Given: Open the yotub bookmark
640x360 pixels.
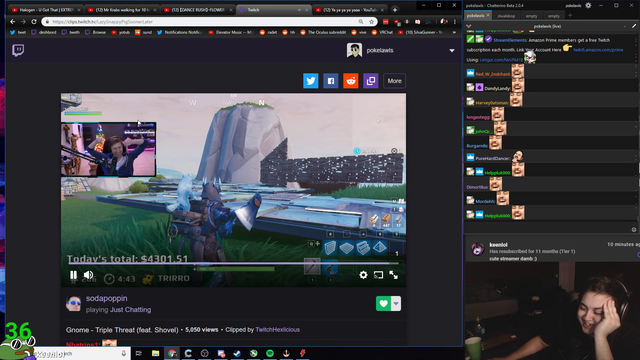Looking at the screenshot, I should tap(120, 32).
